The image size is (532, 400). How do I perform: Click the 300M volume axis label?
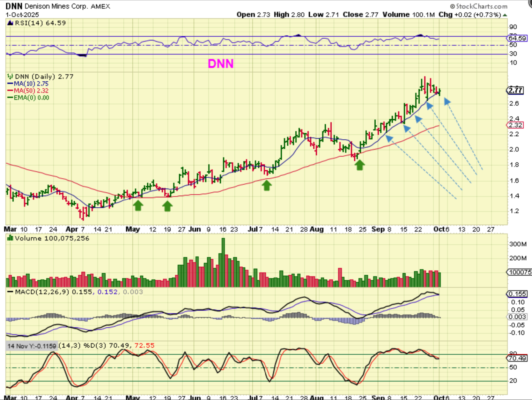tap(518, 244)
